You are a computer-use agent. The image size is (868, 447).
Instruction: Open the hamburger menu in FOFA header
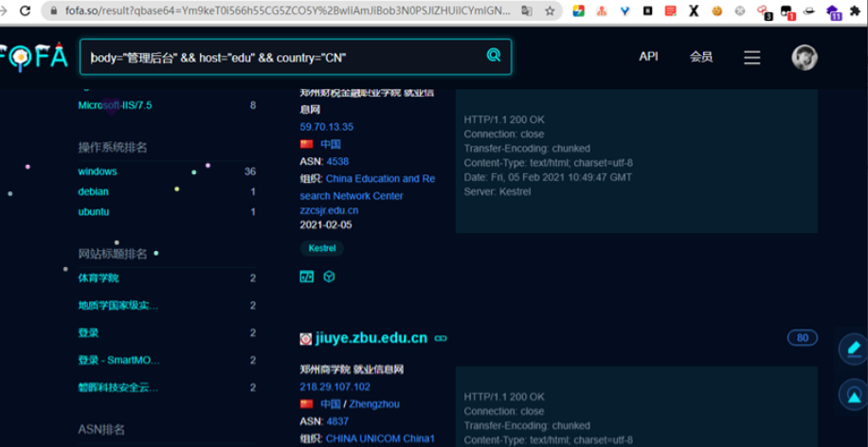point(751,58)
